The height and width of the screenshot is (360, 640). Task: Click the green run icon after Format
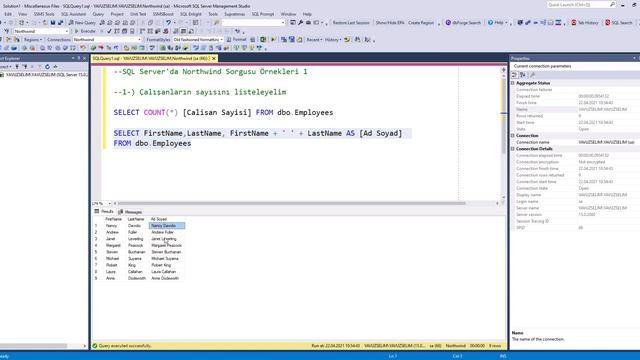[x=273, y=40]
